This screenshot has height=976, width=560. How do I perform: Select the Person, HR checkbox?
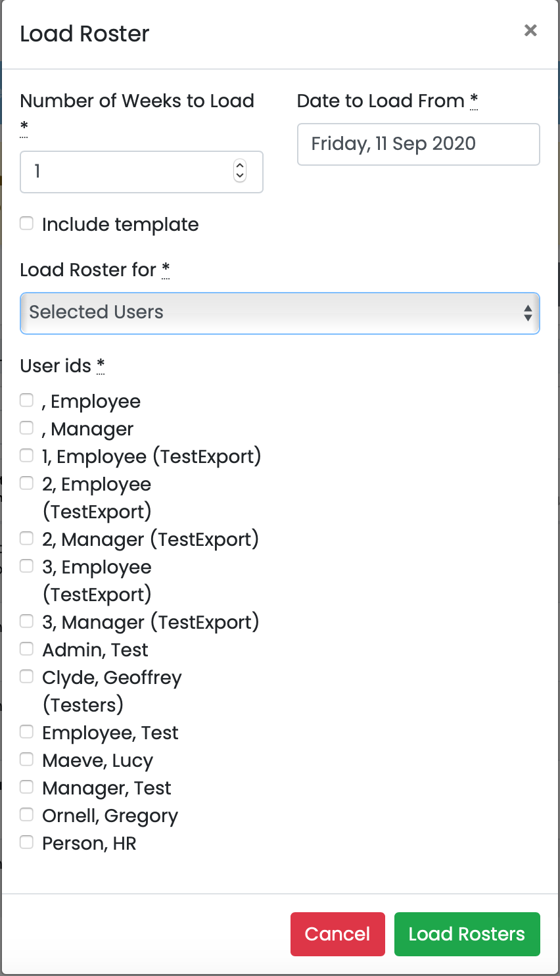pyautogui.click(x=27, y=842)
